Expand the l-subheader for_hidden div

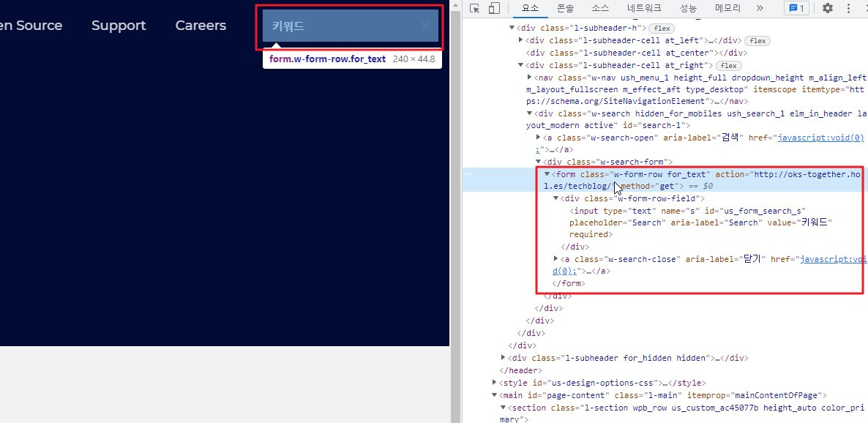coord(504,358)
